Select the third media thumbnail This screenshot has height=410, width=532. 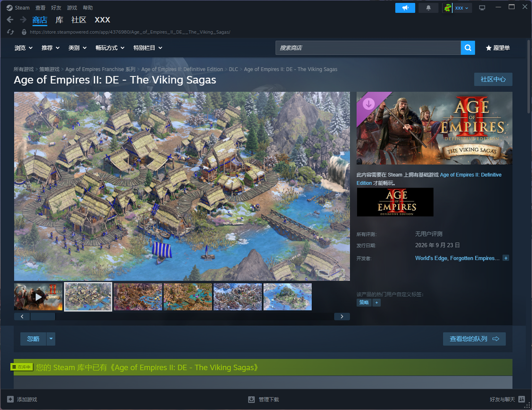(138, 297)
